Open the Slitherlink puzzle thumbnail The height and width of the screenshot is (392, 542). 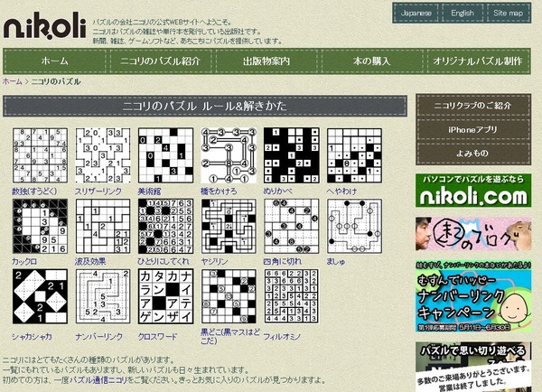coord(103,155)
